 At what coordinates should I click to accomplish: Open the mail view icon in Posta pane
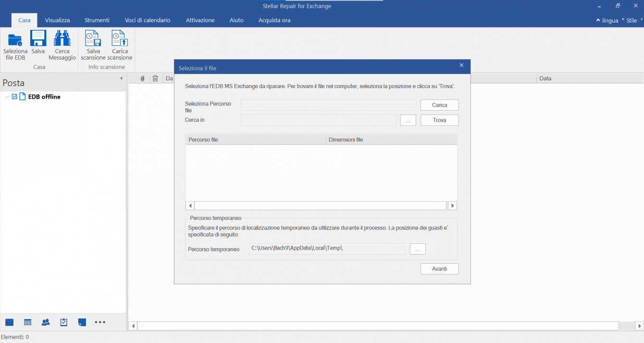pos(9,322)
